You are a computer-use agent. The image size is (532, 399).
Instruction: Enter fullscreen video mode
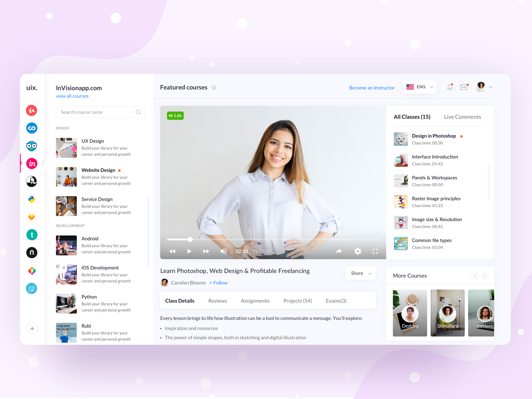[375, 251]
